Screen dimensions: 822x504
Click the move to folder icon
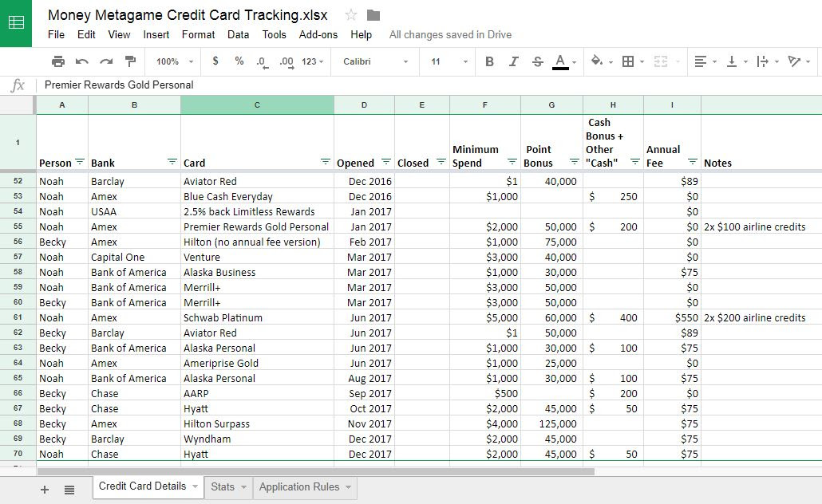click(373, 15)
